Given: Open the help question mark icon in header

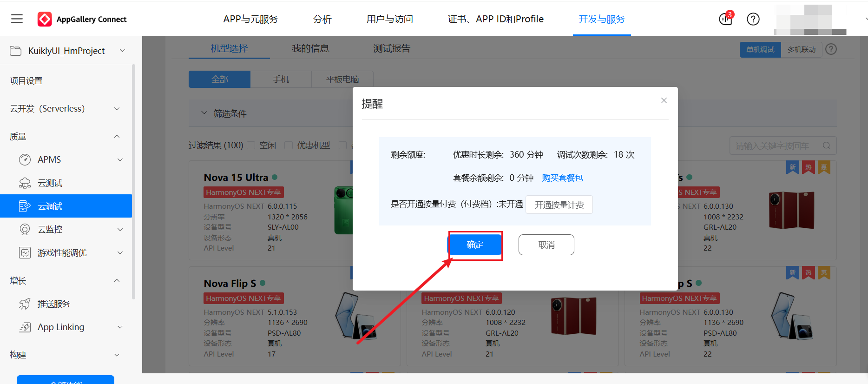Looking at the screenshot, I should coord(753,19).
